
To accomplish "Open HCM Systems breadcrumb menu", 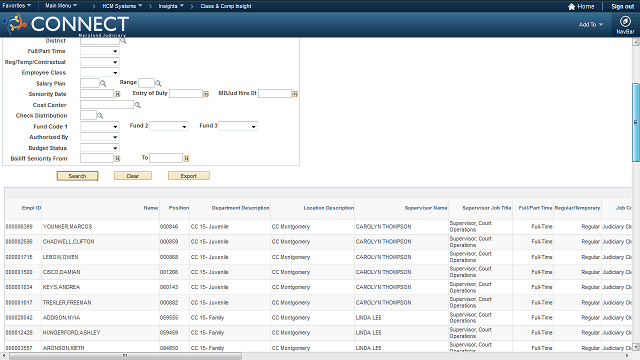I will click(x=122, y=6).
